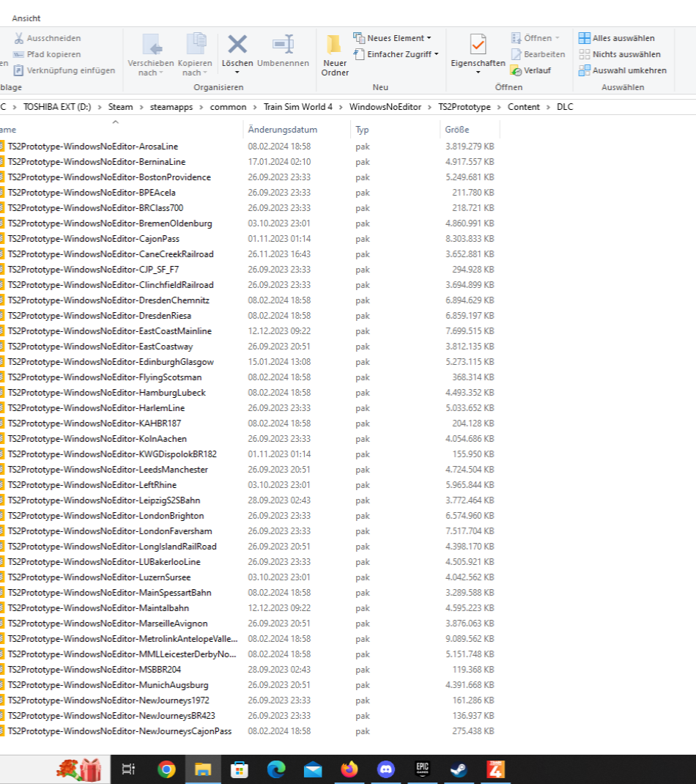696x784 pixels.
Task: Click the 17.01.2024 02:10 date cell
Action: [x=279, y=162]
